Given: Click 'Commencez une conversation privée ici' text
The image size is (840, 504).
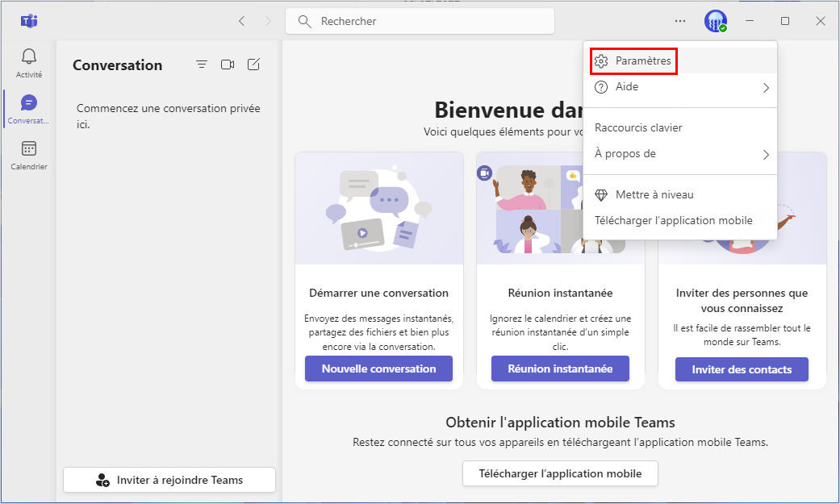Looking at the screenshot, I should point(168,116).
